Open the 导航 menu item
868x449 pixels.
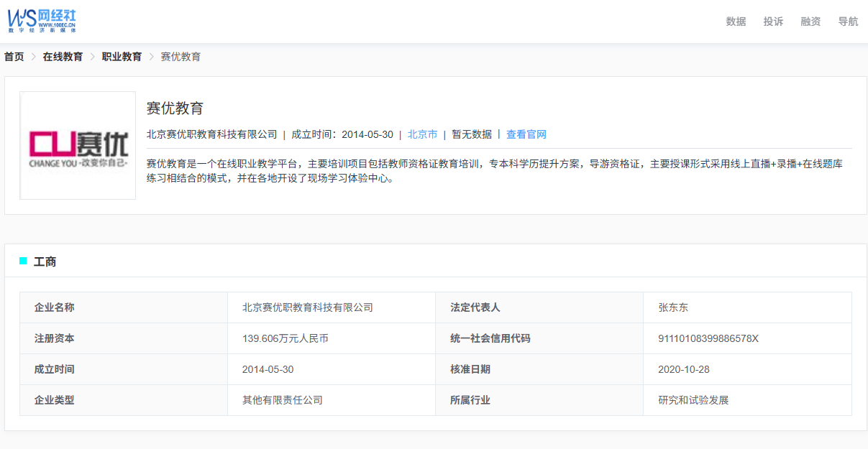849,22
